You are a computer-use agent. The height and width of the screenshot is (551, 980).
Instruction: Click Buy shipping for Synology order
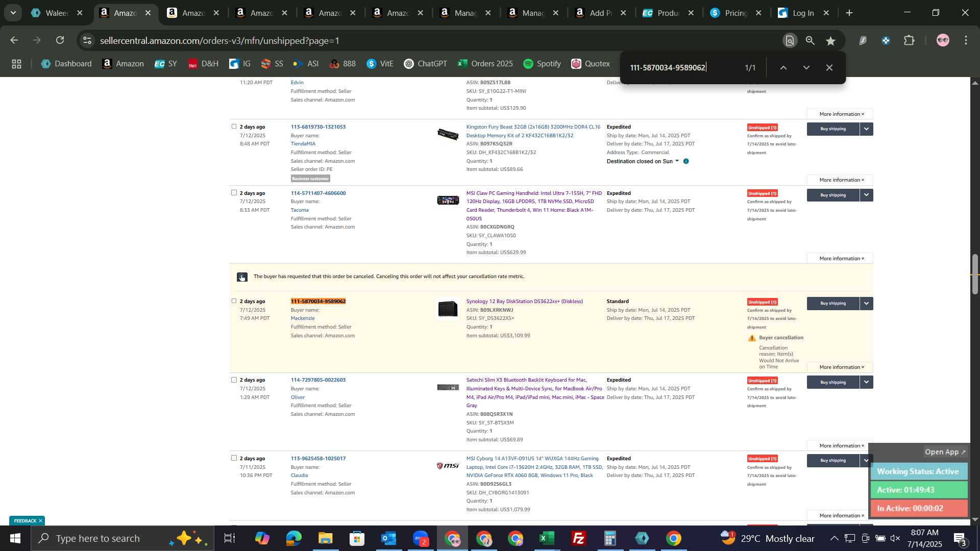coord(833,304)
